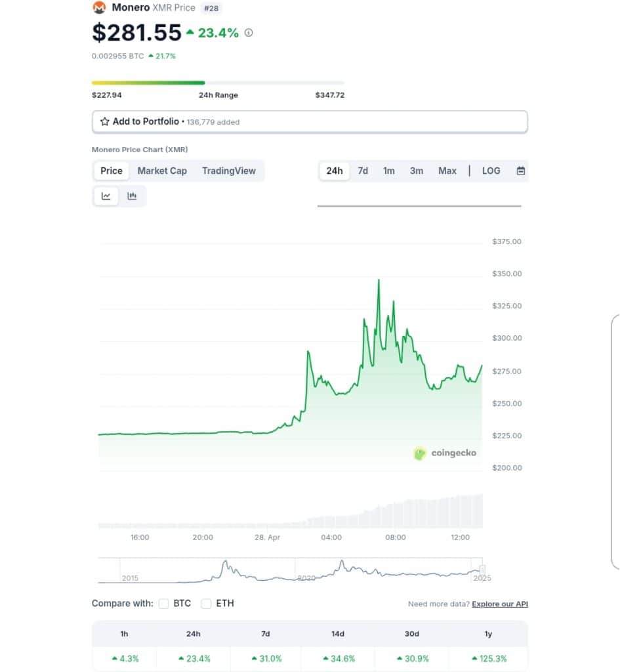620x672 pixels.
Task: Click the star icon beside Add to Portfolio
Action: click(x=104, y=121)
